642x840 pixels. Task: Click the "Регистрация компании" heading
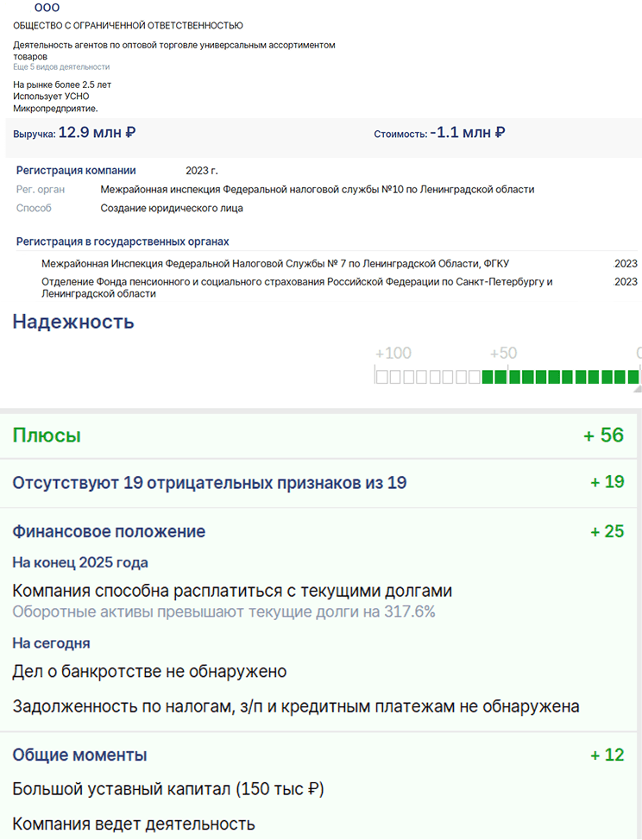pos(76,171)
